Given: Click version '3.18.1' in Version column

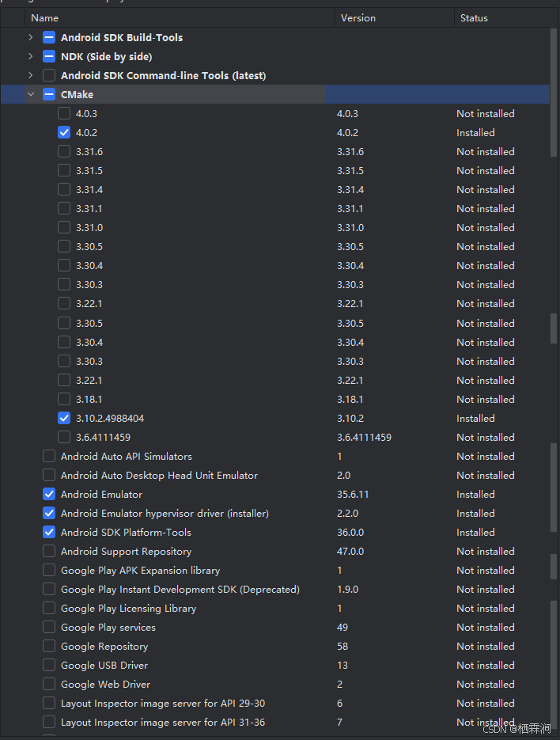Looking at the screenshot, I should (350, 399).
